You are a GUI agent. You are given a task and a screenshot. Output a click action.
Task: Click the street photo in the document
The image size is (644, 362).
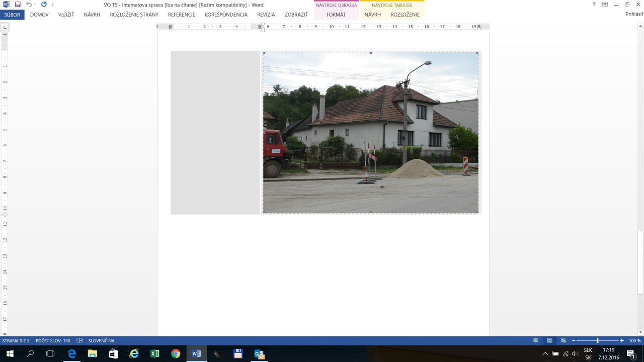click(371, 133)
